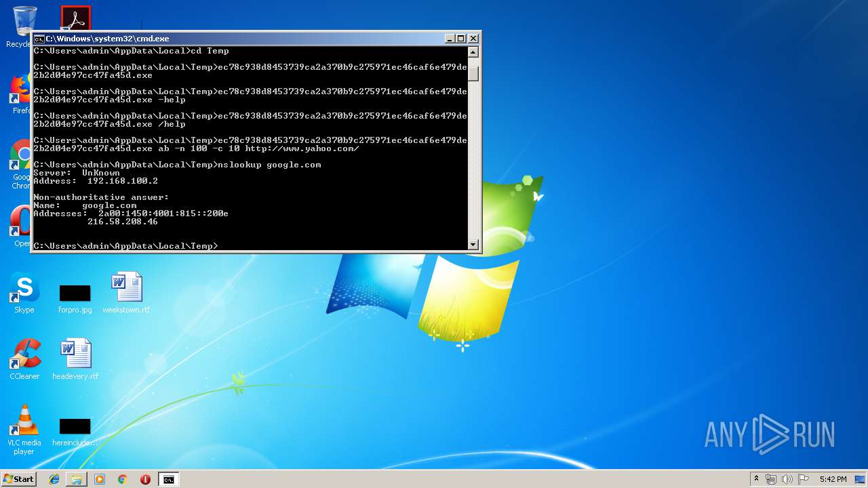Select the weekstown.rtf document

(x=126, y=293)
